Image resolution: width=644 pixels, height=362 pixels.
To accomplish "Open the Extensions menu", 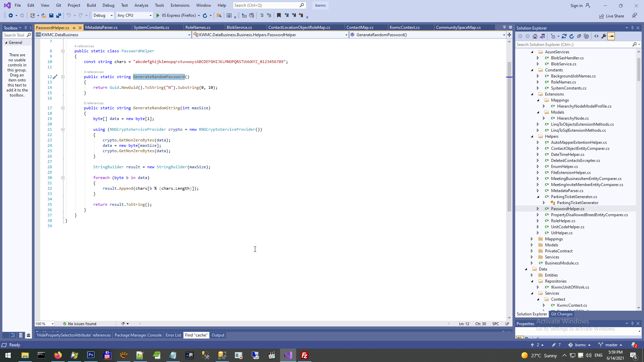I will coord(180,5).
